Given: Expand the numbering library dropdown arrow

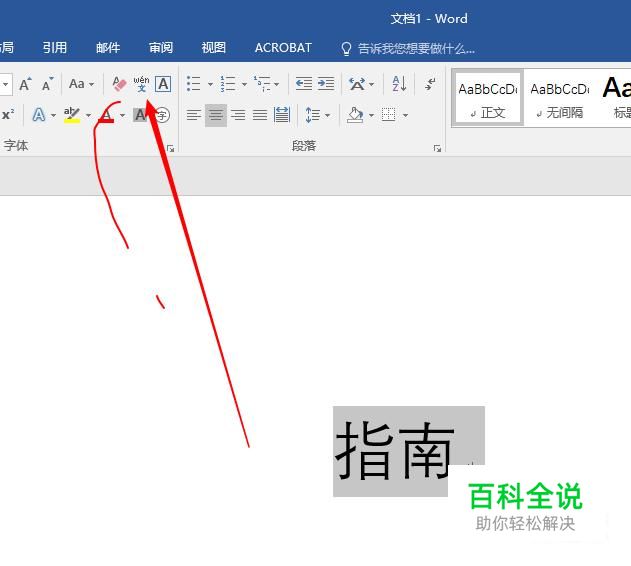Looking at the screenshot, I should tap(244, 84).
